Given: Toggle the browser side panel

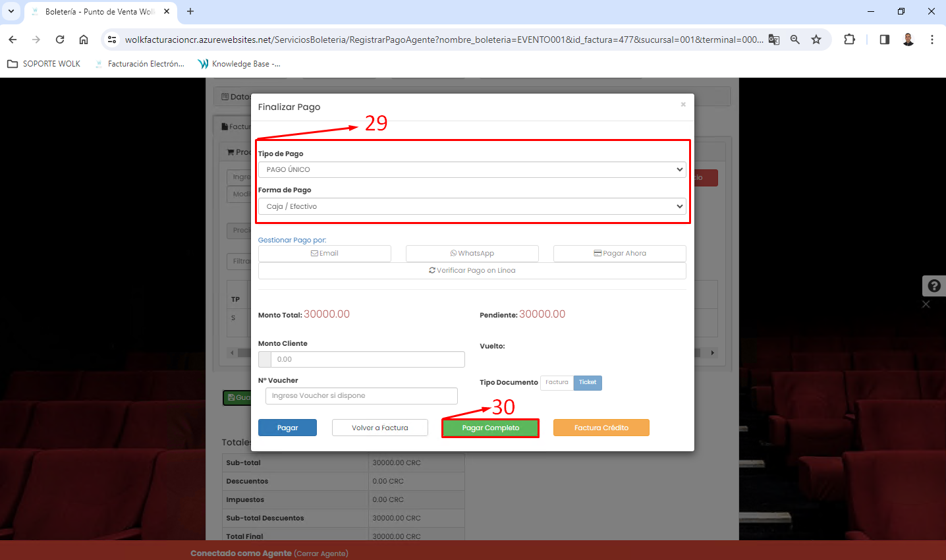Looking at the screenshot, I should click(x=885, y=40).
